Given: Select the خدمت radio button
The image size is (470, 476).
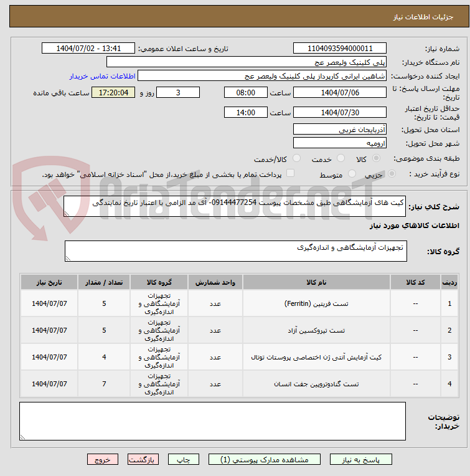Looking at the screenshot, I should point(341,158).
